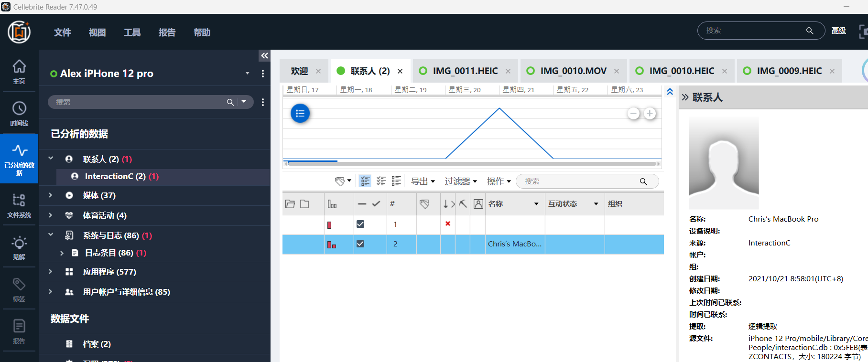Image resolution: width=868 pixels, height=362 pixels.
Task: Click the contact photo column header icon
Action: tap(478, 204)
